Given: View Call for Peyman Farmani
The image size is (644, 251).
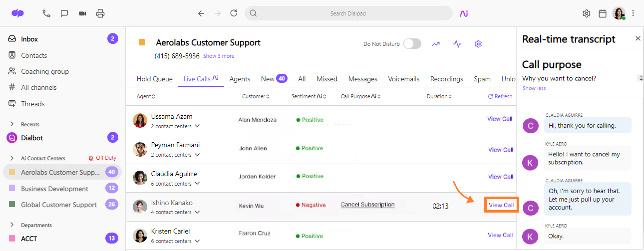Looking at the screenshot, I should pos(501,150).
